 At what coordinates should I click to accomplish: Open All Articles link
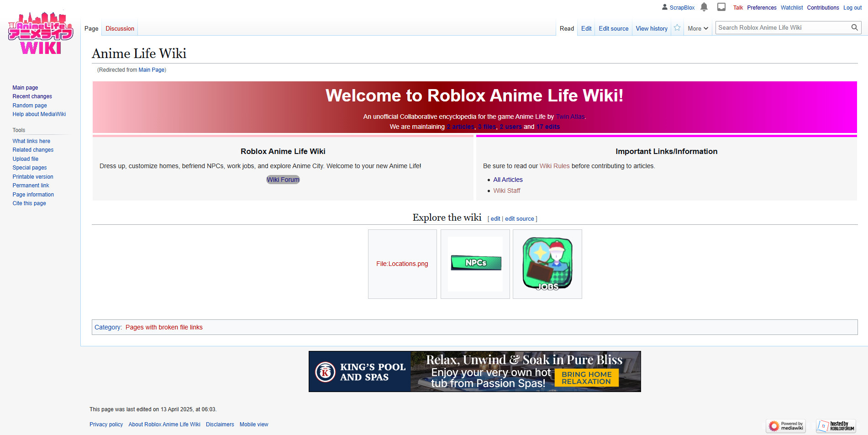[508, 180]
